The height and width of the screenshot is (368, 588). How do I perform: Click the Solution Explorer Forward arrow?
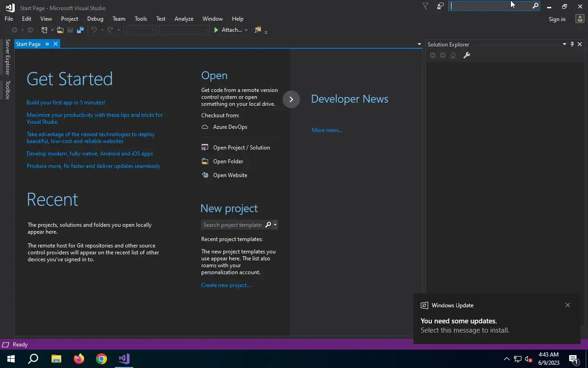pos(443,55)
